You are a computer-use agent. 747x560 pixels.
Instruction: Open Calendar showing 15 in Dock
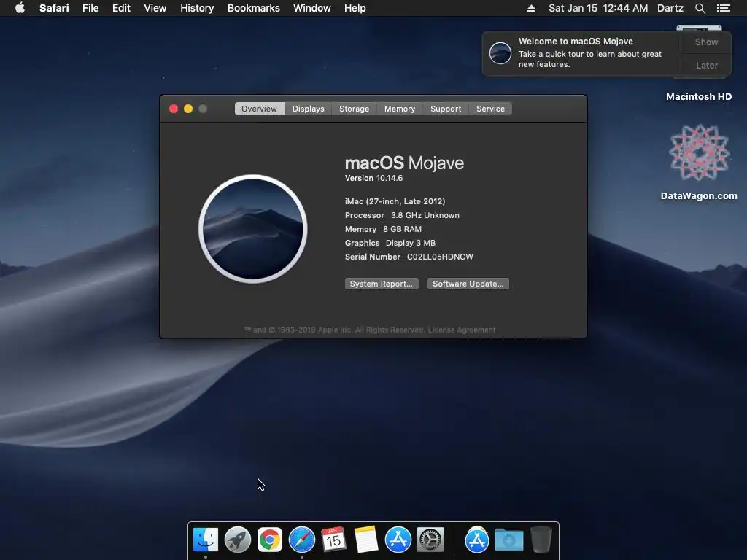[x=333, y=539]
